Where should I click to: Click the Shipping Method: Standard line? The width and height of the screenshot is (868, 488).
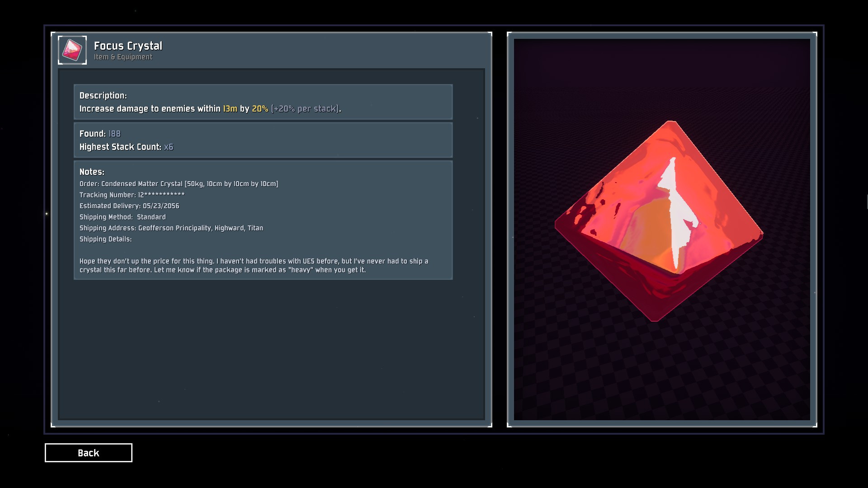(123, 217)
